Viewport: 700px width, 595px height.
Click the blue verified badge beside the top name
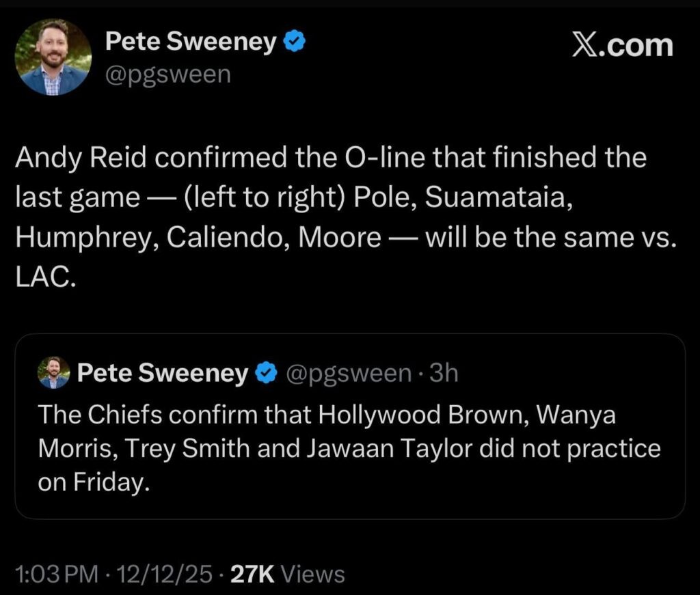[295, 42]
